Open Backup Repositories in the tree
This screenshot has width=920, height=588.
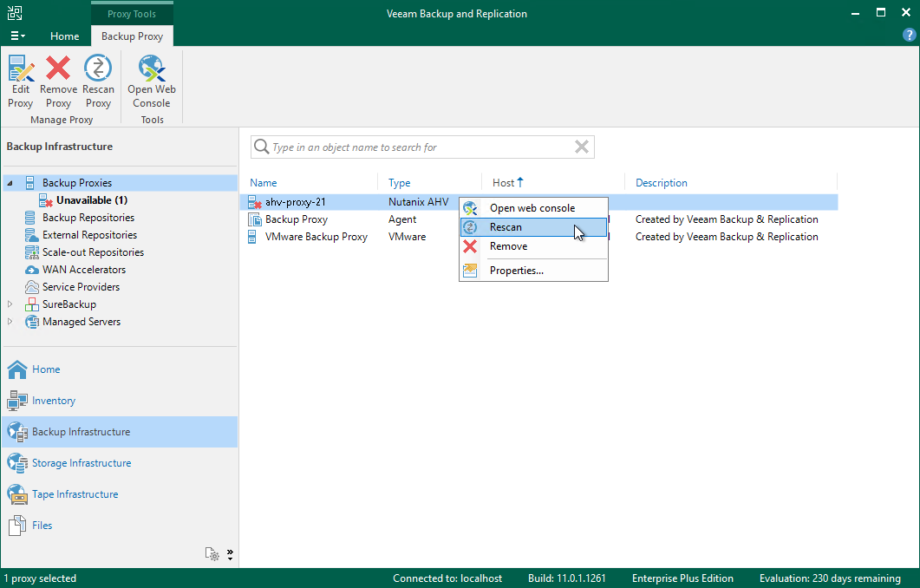tap(88, 218)
